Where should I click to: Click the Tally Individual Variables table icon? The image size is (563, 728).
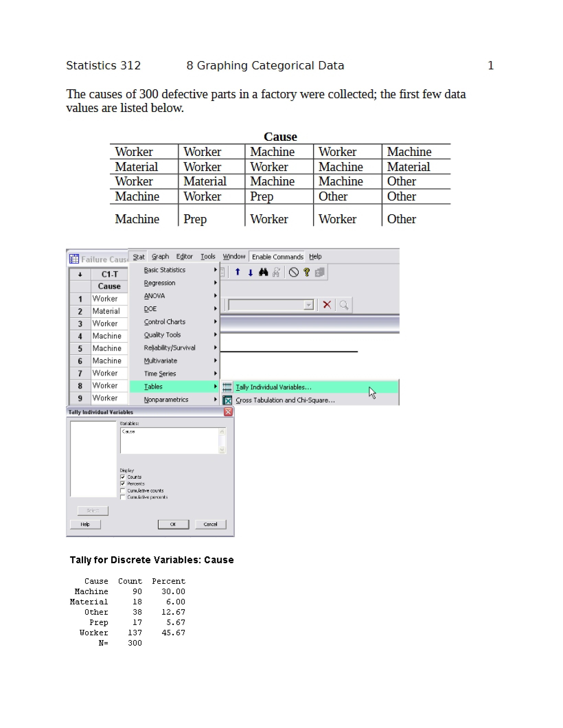pos(227,387)
